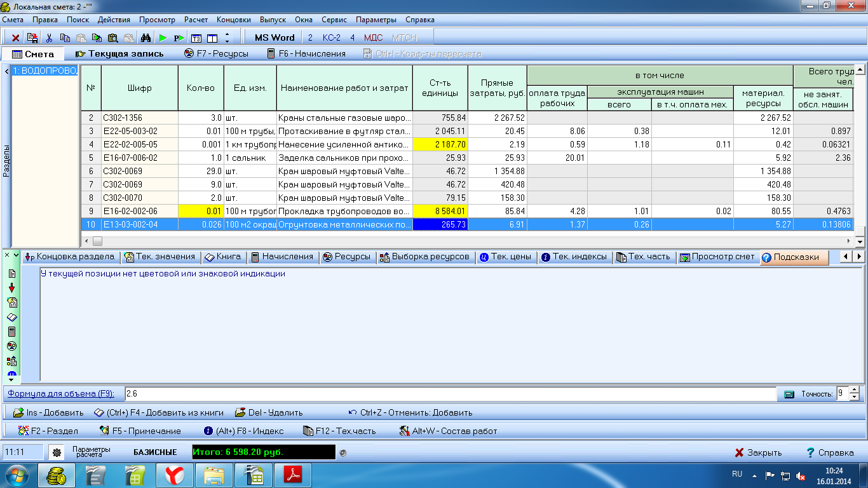Click the formula input field containing 2.6

pos(445,394)
